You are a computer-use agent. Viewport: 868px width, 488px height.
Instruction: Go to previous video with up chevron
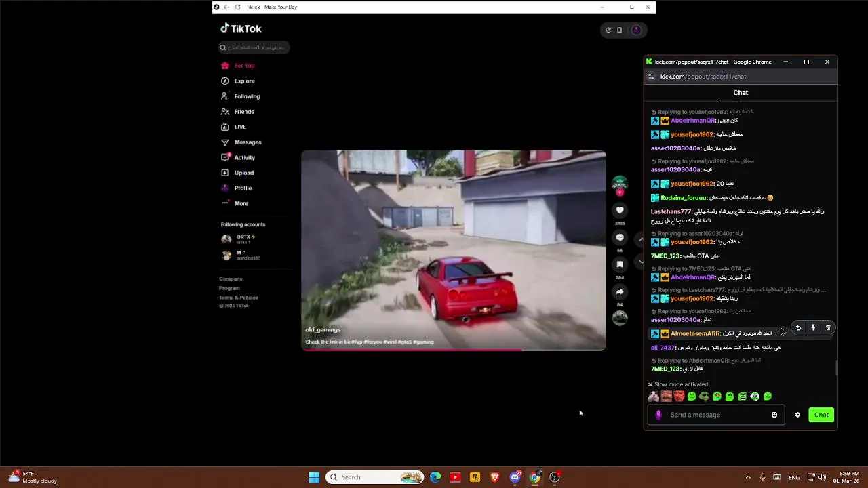(x=641, y=239)
